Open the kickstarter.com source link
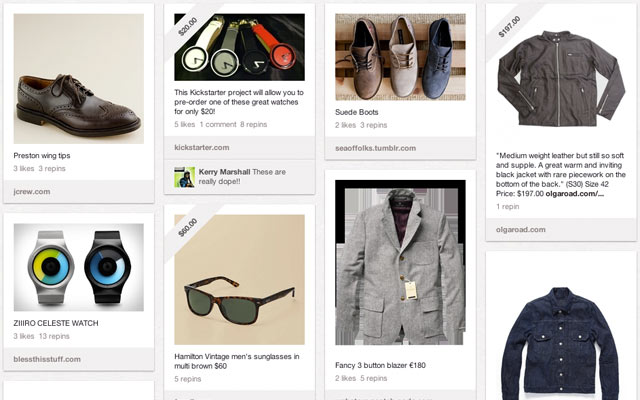Image resolution: width=640 pixels, height=400 pixels. pyautogui.click(x=203, y=147)
